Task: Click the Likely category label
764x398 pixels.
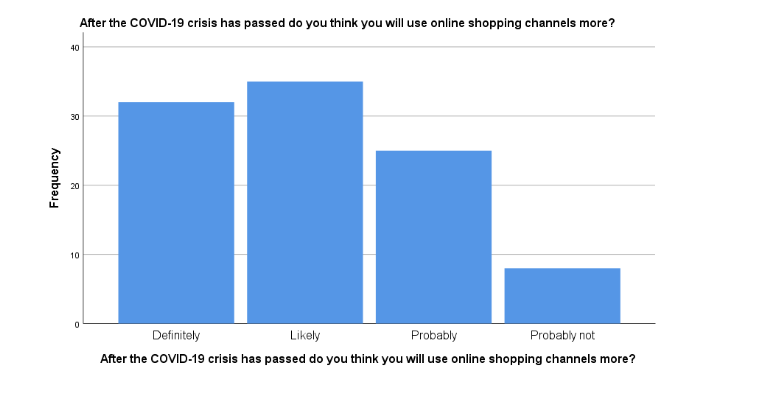Action: (x=305, y=335)
